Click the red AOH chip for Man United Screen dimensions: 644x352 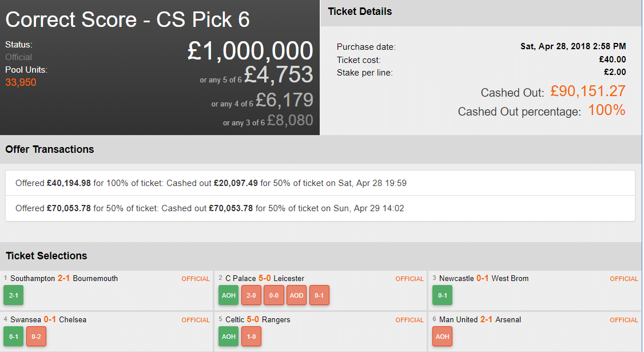click(x=442, y=337)
